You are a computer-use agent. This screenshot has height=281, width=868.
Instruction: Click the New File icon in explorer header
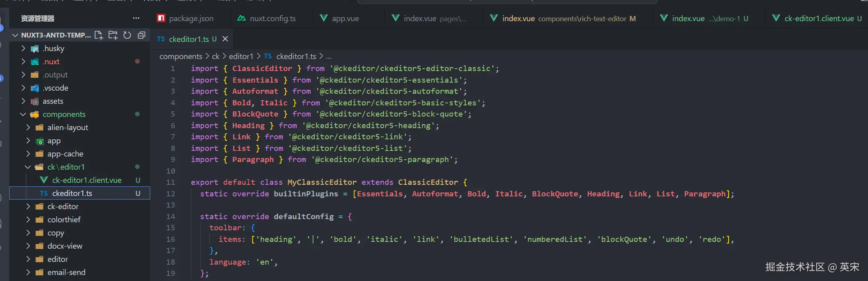pyautogui.click(x=99, y=35)
